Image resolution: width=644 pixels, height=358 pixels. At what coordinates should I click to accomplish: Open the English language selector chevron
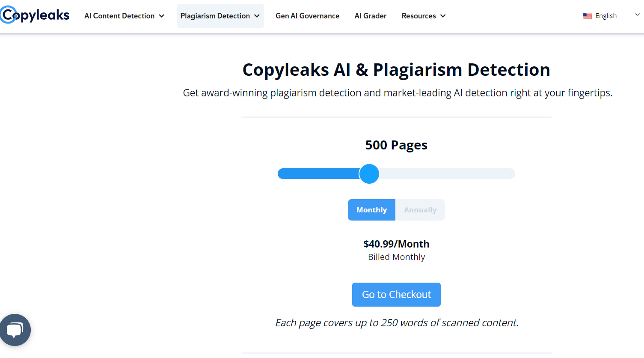(637, 15)
